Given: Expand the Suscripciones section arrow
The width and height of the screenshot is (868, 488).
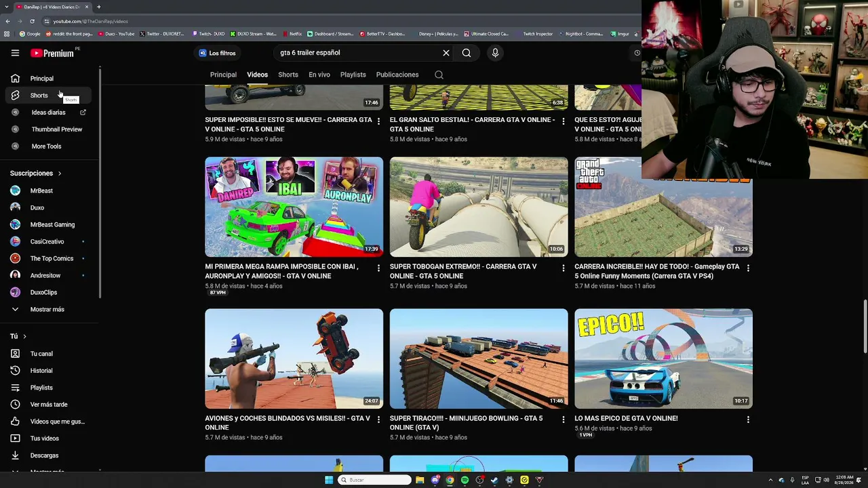Looking at the screenshot, I should (60, 174).
